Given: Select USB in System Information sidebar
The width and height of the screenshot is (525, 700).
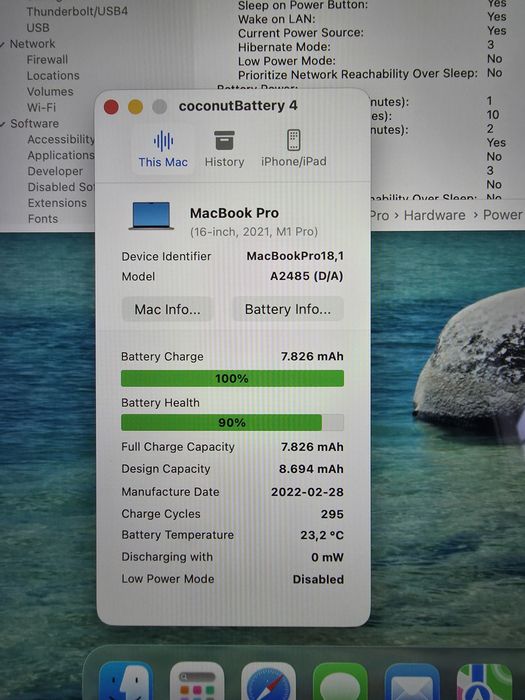Looking at the screenshot, I should (38, 28).
